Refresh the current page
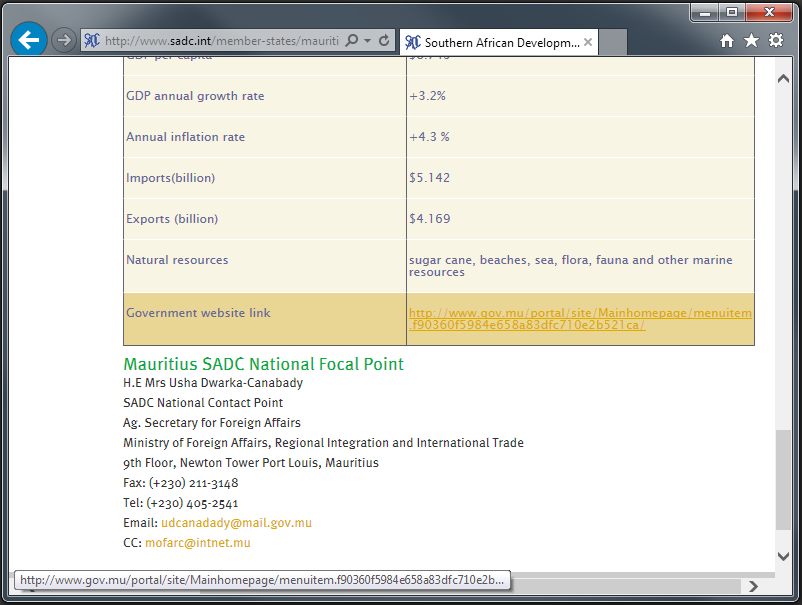Viewport: 802px width, 605px height. (x=384, y=40)
